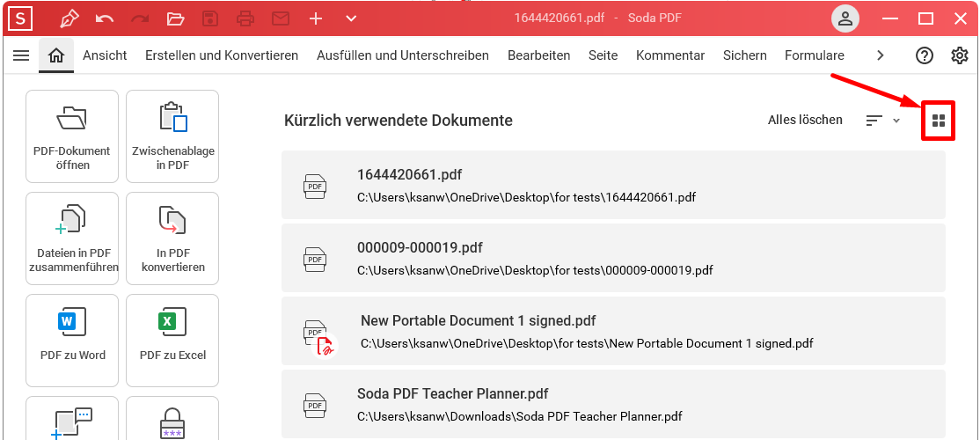Open recent file 000009-000019.pdf
Viewport: 980px width, 440px height.
click(x=613, y=258)
